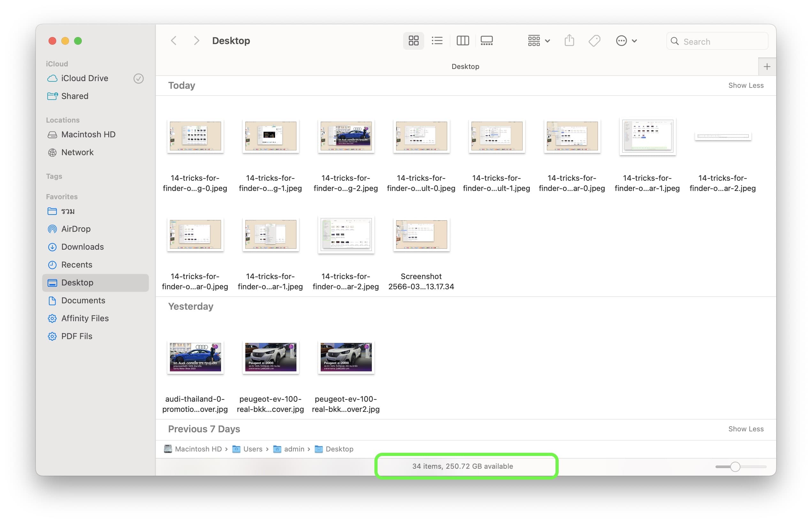
Task: Select audi-thailand-0-promotio cover thumbnail
Action: pyautogui.click(x=195, y=357)
